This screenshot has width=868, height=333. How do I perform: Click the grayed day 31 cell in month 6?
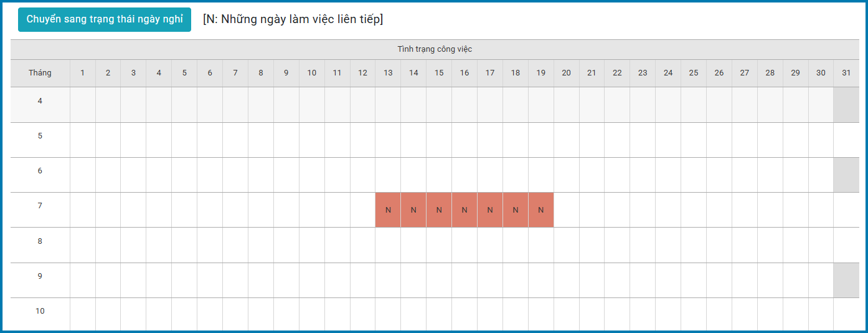coord(846,175)
